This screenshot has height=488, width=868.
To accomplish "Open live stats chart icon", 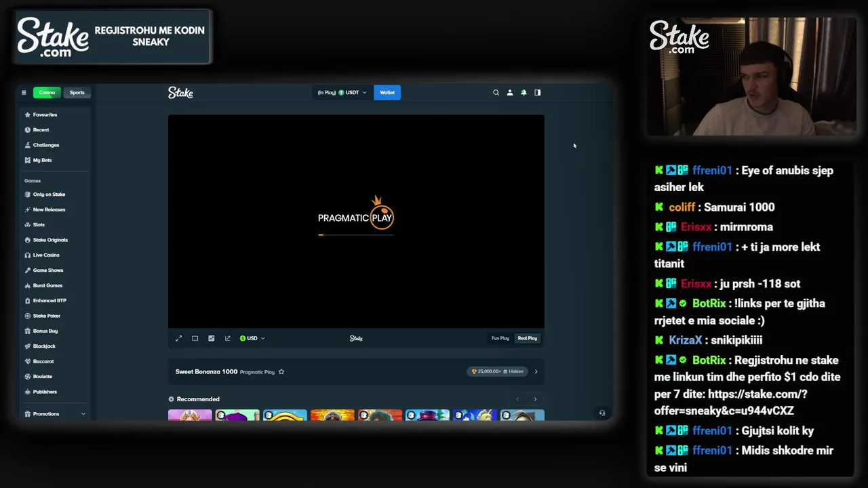I will [212, 338].
